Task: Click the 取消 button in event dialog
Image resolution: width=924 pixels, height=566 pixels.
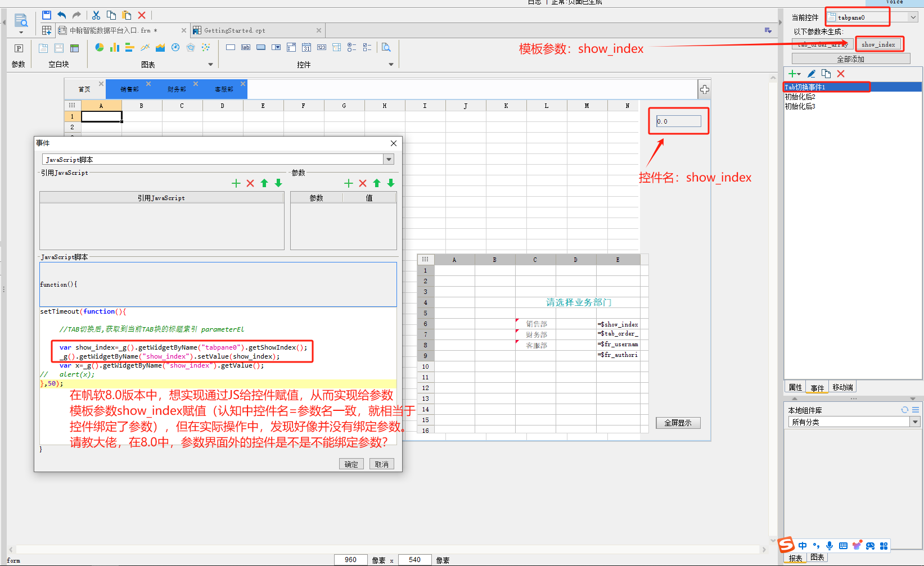Action: pos(382,464)
